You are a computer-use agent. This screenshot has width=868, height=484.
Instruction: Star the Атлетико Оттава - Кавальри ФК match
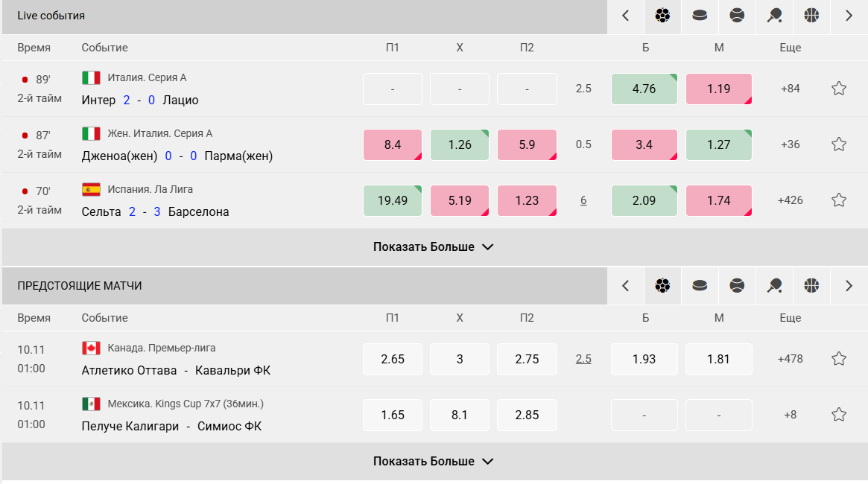click(839, 359)
